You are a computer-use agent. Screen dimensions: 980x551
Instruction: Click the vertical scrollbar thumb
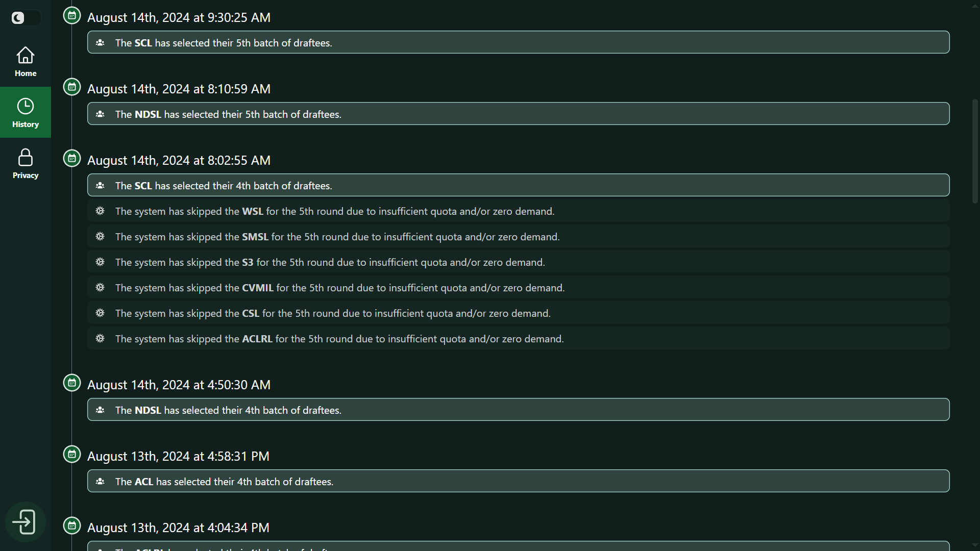pyautogui.click(x=975, y=152)
